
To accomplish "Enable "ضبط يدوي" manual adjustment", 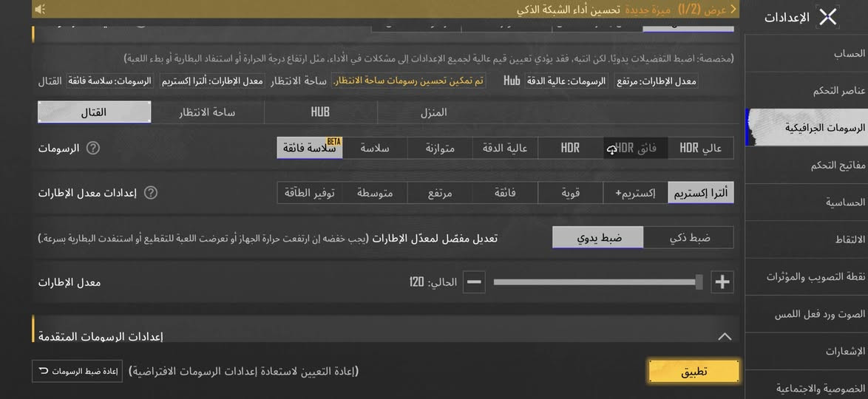I will click(598, 237).
